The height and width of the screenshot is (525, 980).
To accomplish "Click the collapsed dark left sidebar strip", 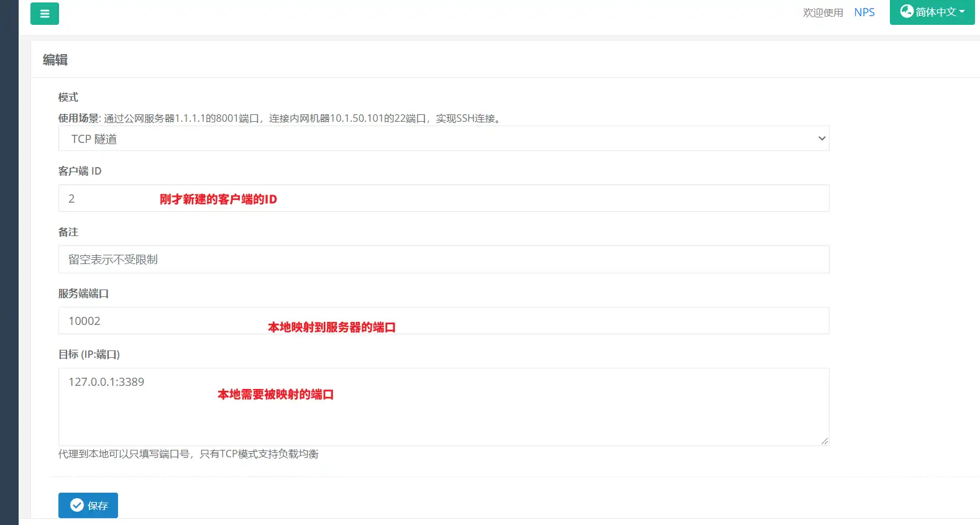I will 9,262.
